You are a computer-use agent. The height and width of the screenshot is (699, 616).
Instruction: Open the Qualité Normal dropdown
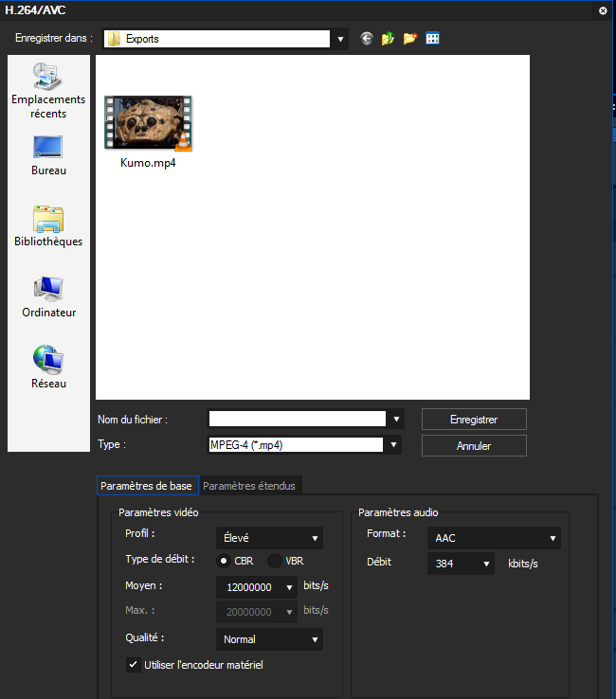point(269,639)
